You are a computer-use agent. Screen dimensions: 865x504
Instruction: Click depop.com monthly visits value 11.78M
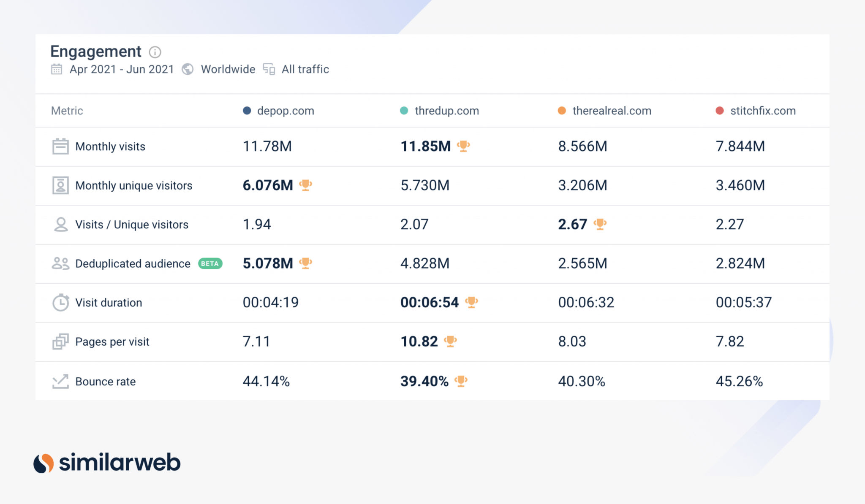pyautogui.click(x=267, y=146)
